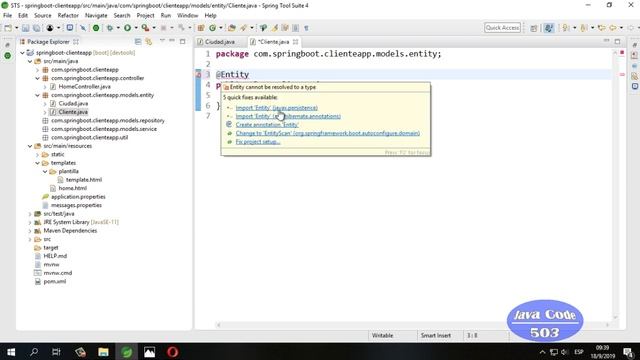Viewport: 640px width, 360px height.
Task: Open the Refactor menu
Action: (x=68, y=16)
